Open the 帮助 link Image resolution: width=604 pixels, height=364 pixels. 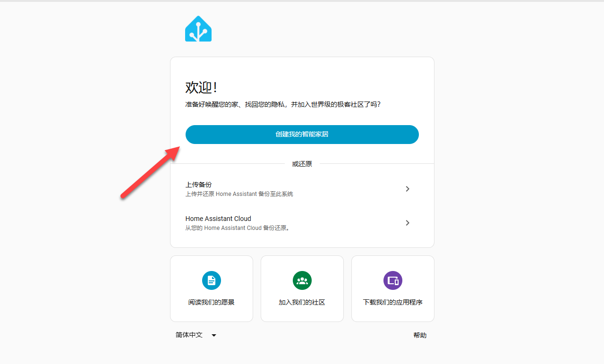(x=419, y=335)
